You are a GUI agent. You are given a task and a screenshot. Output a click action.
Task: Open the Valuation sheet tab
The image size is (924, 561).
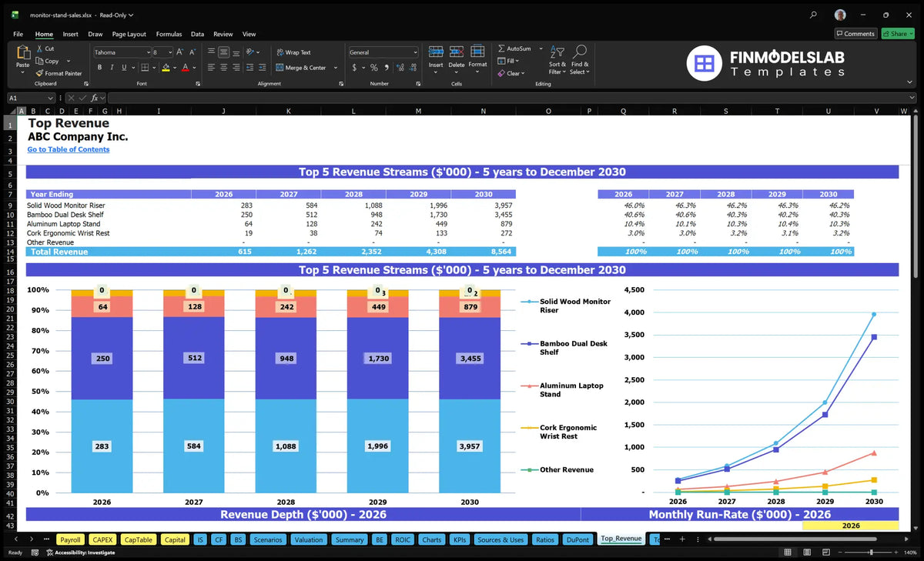(309, 539)
